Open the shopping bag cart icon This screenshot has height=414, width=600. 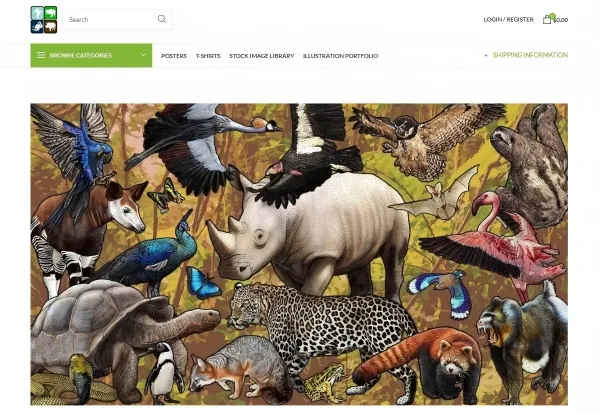(547, 19)
